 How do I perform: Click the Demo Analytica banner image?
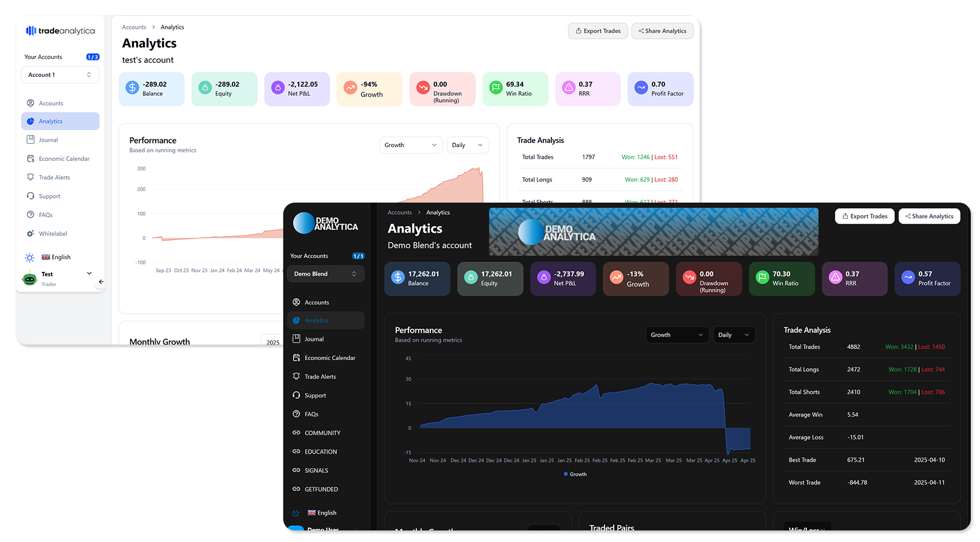tap(653, 232)
